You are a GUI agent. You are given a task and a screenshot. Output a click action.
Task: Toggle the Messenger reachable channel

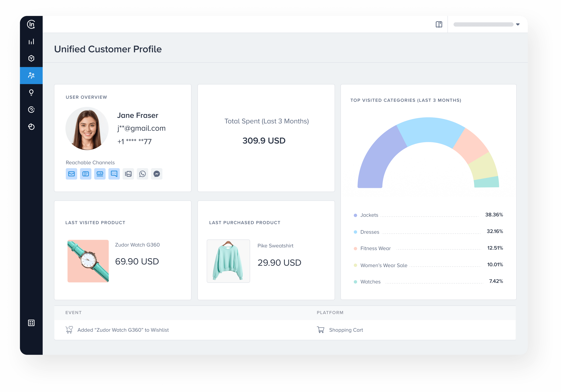coord(157,174)
